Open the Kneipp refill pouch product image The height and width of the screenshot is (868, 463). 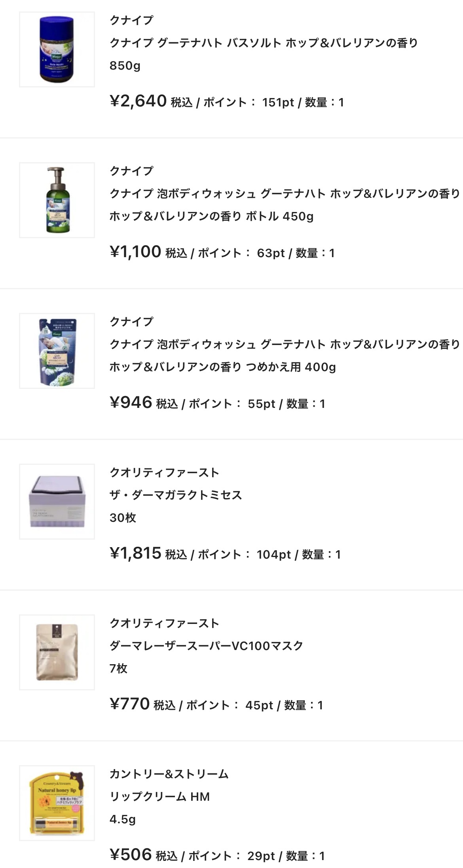click(x=57, y=351)
